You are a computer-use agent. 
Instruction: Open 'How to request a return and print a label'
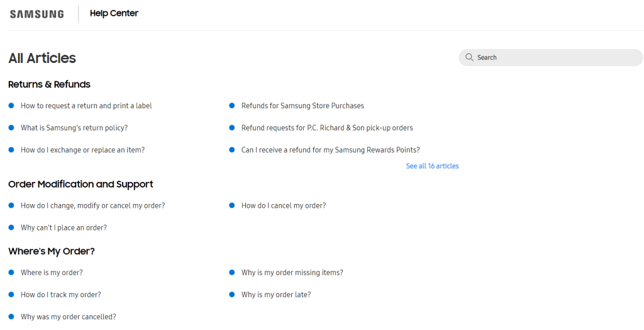[x=86, y=106]
